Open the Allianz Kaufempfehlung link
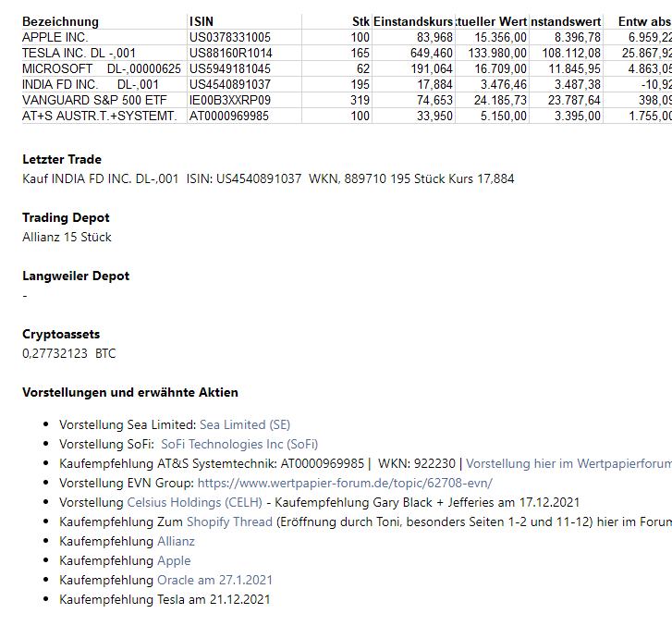 coord(176,541)
